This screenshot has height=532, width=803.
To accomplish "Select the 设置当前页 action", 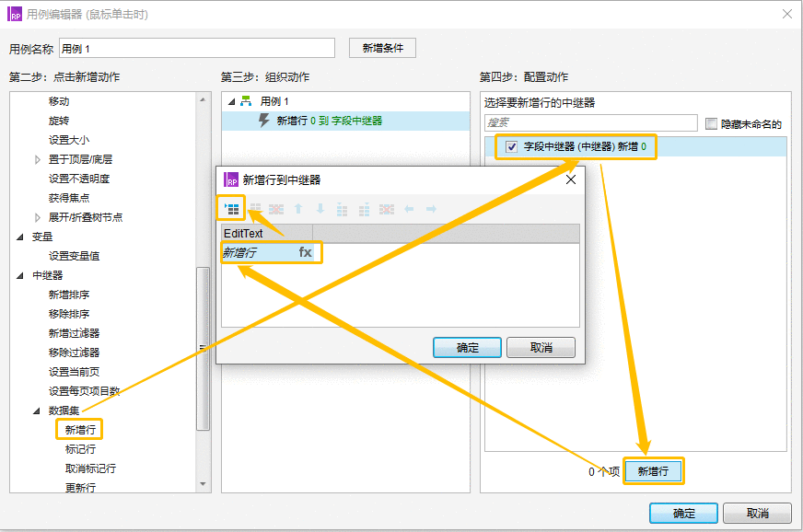I will [x=75, y=372].
